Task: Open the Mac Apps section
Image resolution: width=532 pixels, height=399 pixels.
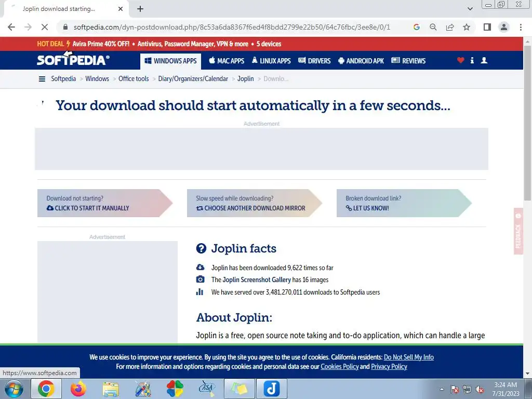Action: pos(227,61)
